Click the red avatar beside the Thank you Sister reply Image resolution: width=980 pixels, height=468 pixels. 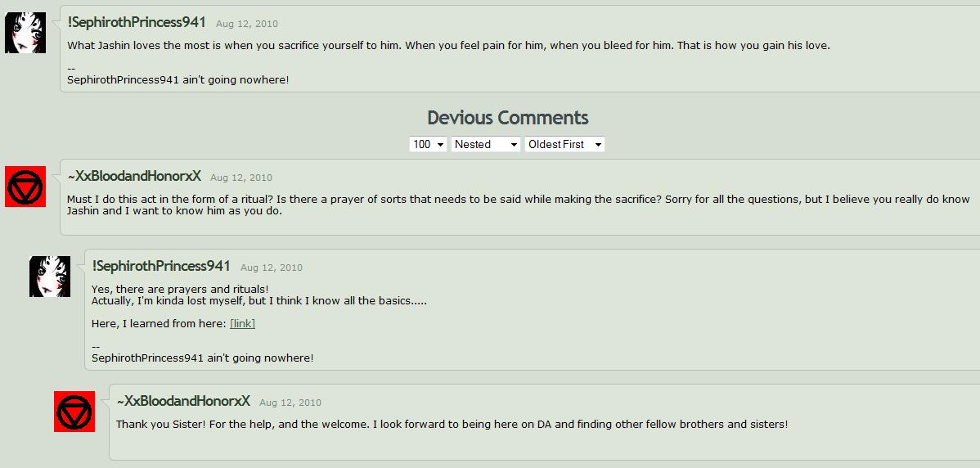point(74,412)
